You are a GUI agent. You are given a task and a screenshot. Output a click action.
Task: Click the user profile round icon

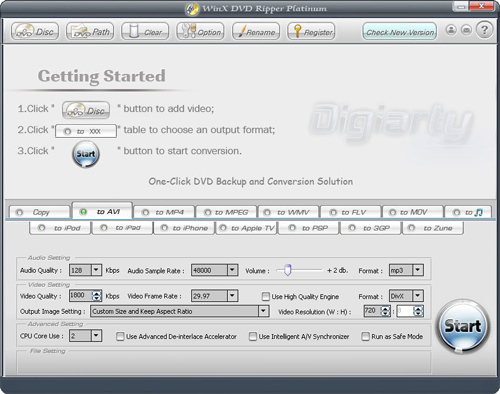tap(451, 30)
